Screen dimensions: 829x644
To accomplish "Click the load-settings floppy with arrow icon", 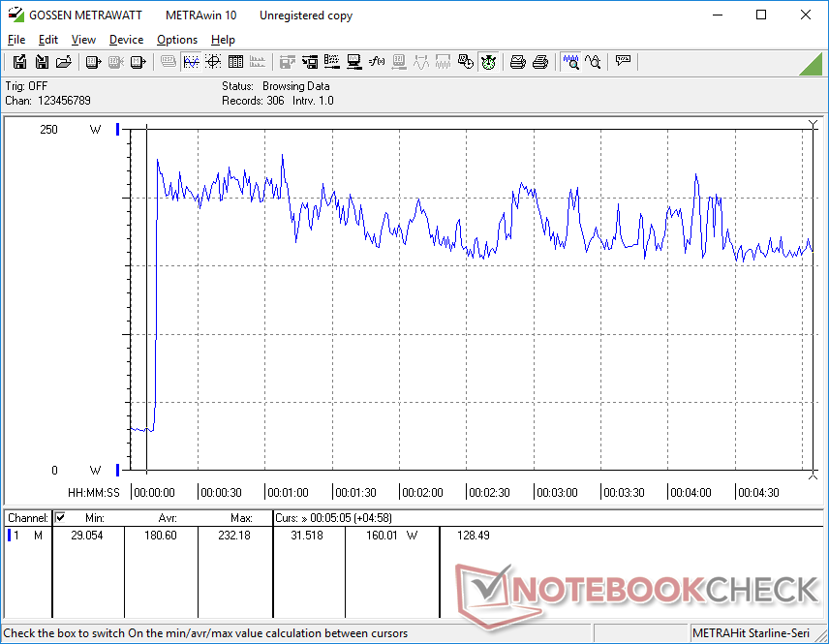I will 310,62.
